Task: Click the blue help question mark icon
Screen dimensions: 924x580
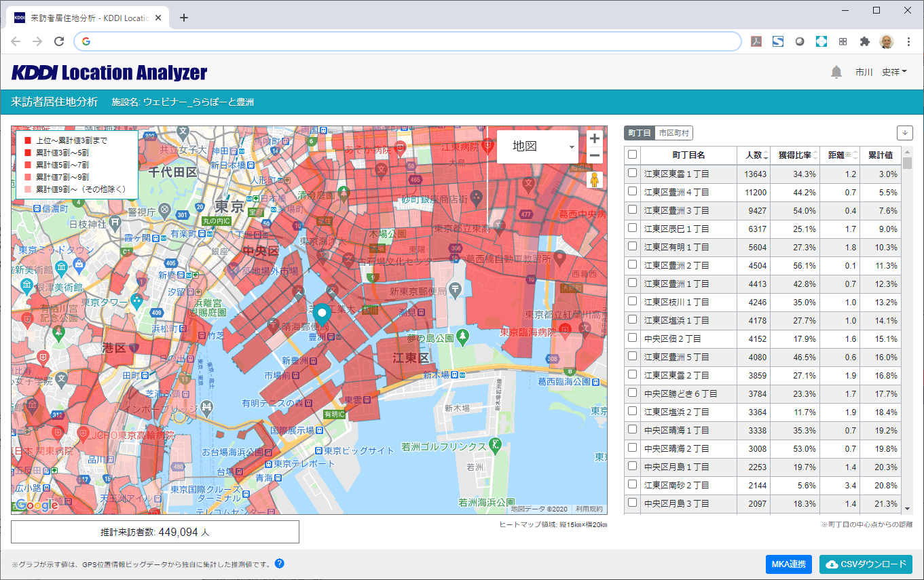Action: [279, 564]
